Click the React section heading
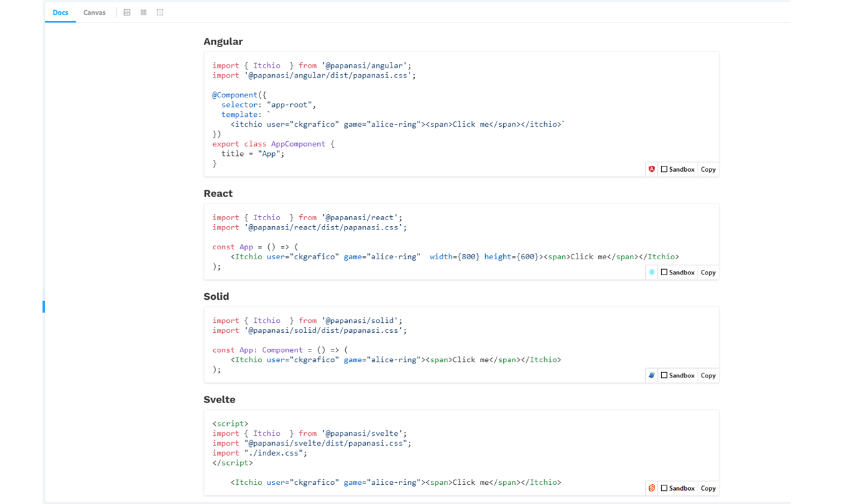This screenshot has height=504, width=843. click(x=218, y=194)
